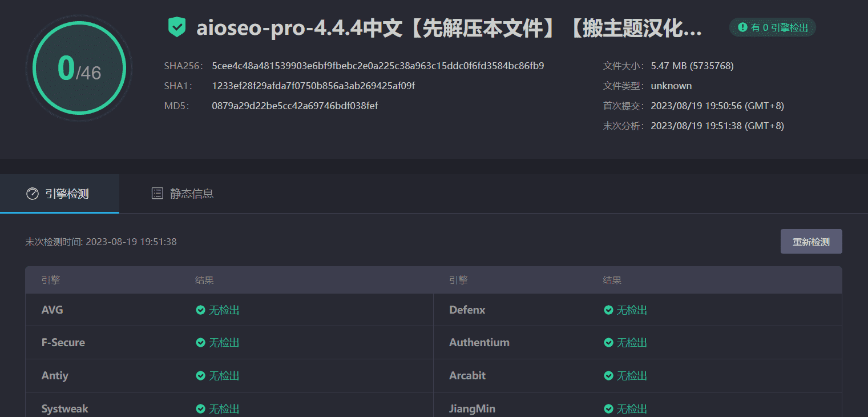This screenshot has width=868, height=417.
Task: Click the Antiy engine name
Action: pyautogui.click(x=55, y=376)
